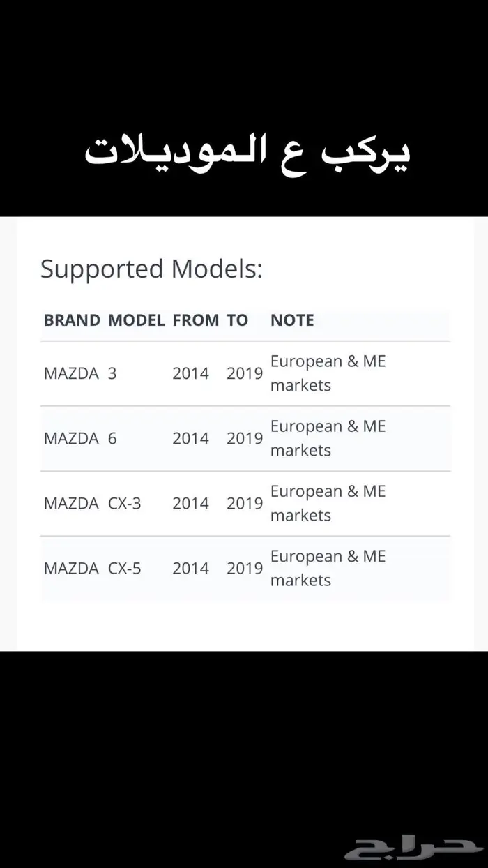Screen dimensions: 488x868
Task: Click MAZDA in the CX-3 row
Action: pyautogui.click(x=71, y=503)
